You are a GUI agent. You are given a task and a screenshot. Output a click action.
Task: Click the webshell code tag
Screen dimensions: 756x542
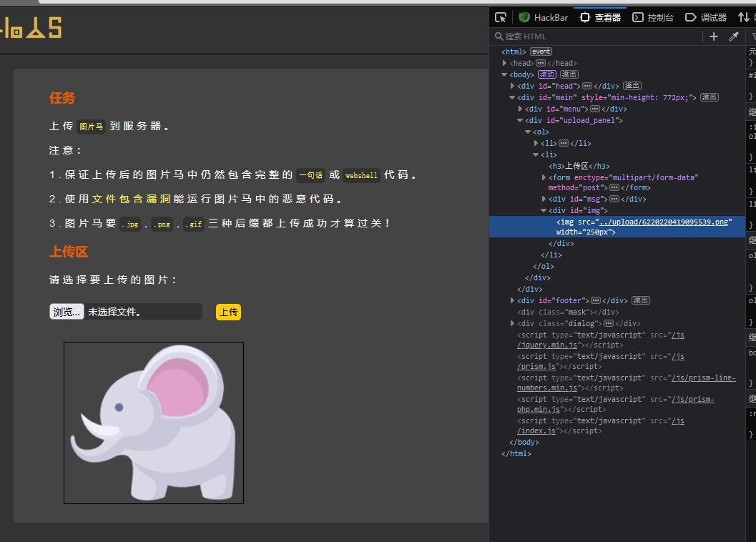click(x=362, y=175)
